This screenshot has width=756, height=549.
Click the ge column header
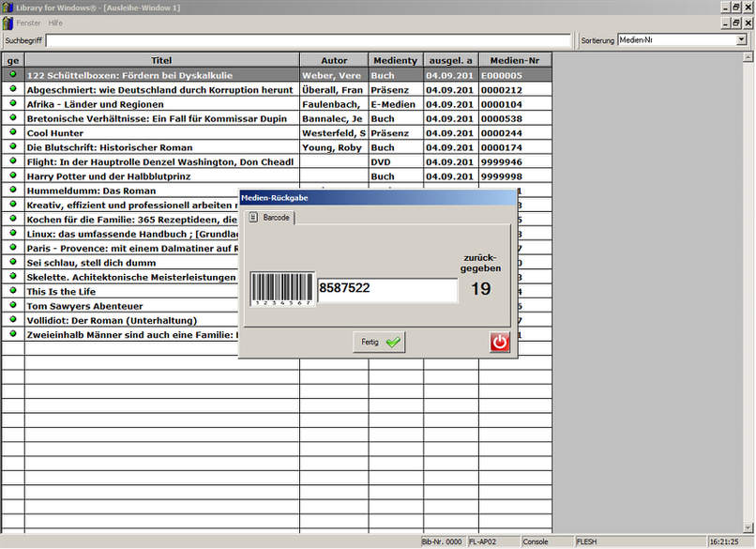click(13, 60)
